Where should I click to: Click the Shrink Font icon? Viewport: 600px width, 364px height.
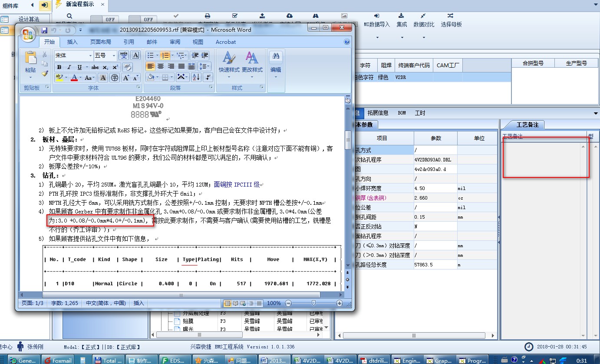point(135,78)
